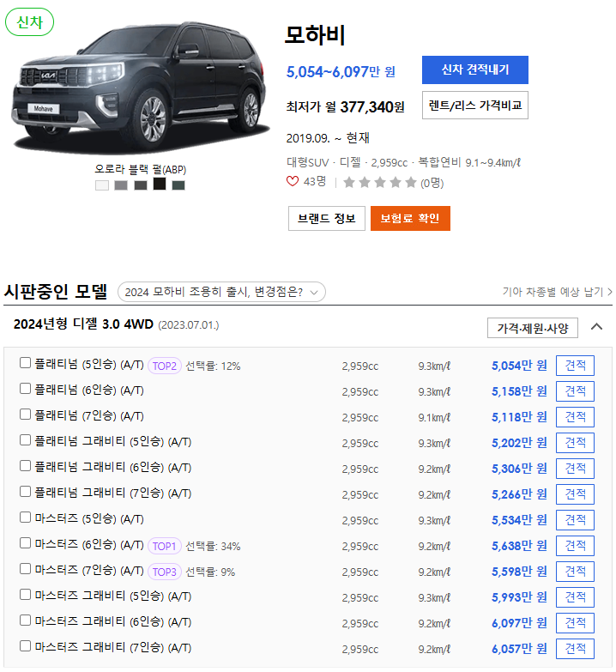Check 마스터즈 (7인승) (A/T) checkbox
The image size is (616, 672).
pyautogui.click(x=25, y=569)
